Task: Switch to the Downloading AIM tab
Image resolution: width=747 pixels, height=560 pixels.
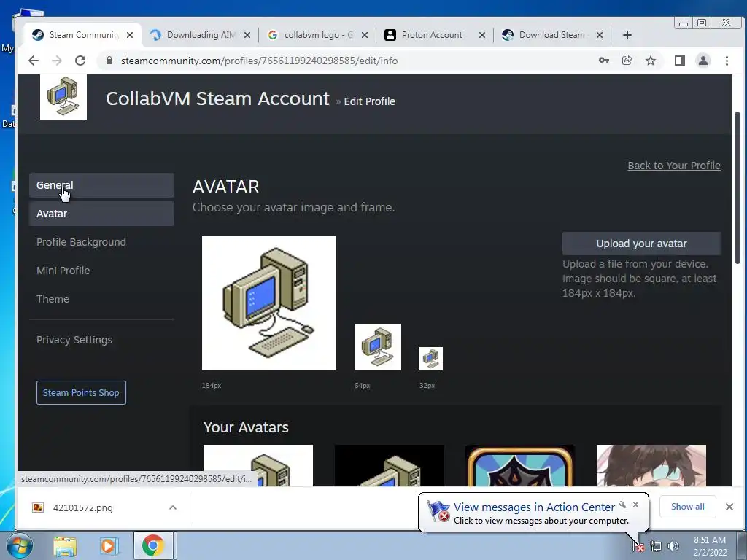Action: tap(200, 35)
